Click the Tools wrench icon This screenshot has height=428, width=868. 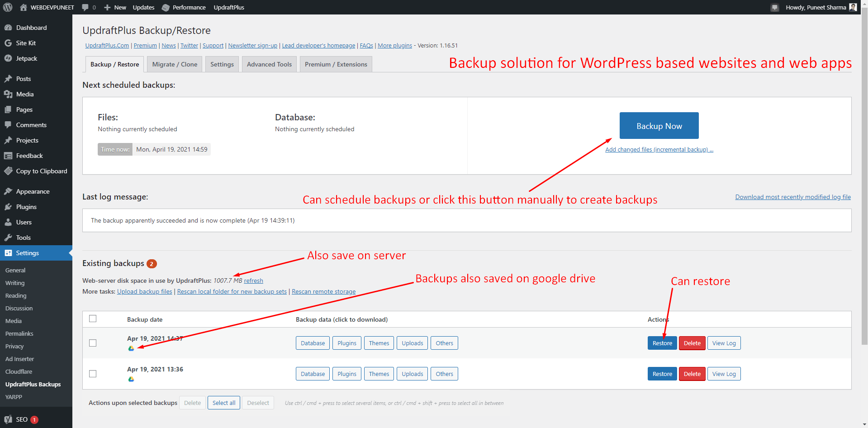(x=8, y=238)
